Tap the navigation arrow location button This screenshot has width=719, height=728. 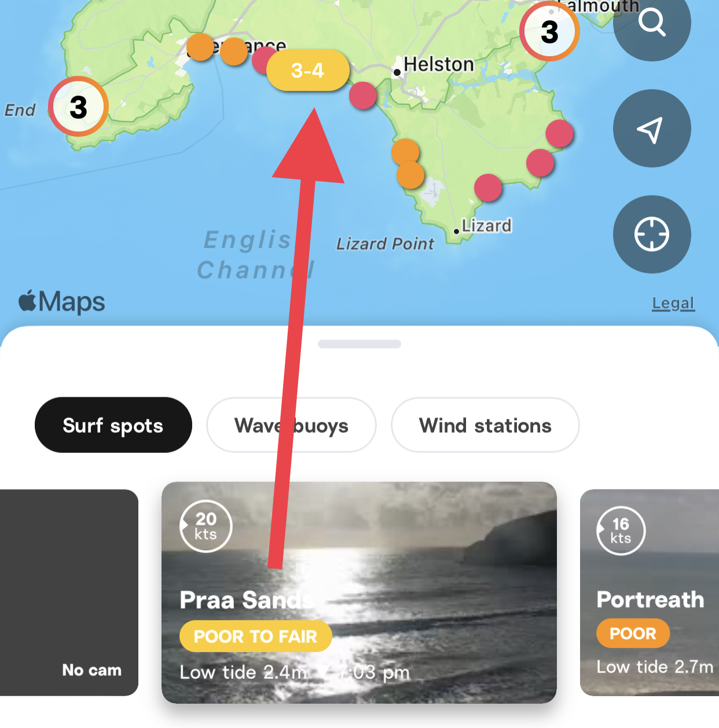click(x=652, y=129)
